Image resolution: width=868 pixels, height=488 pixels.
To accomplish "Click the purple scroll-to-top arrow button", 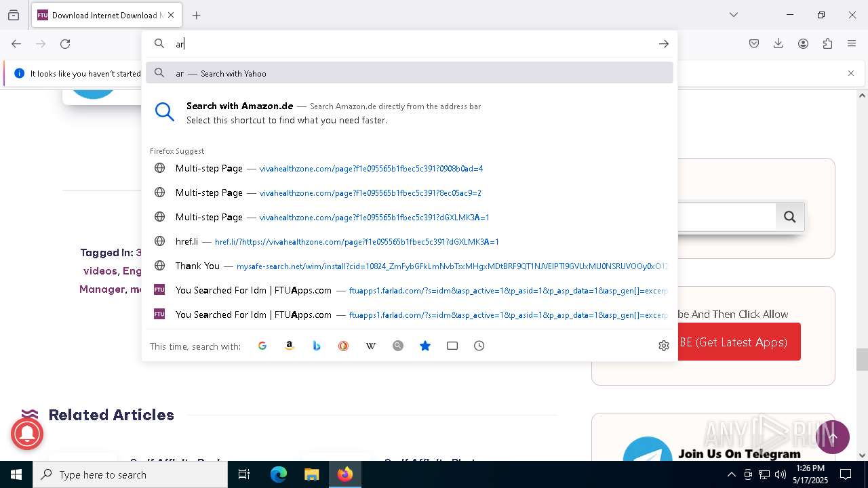I will 833,437.
